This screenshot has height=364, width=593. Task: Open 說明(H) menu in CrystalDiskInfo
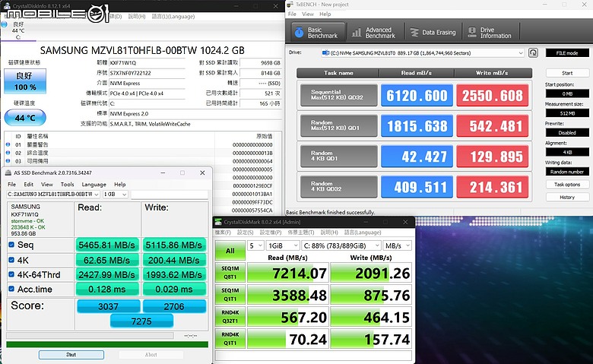(x=137, y=17)
